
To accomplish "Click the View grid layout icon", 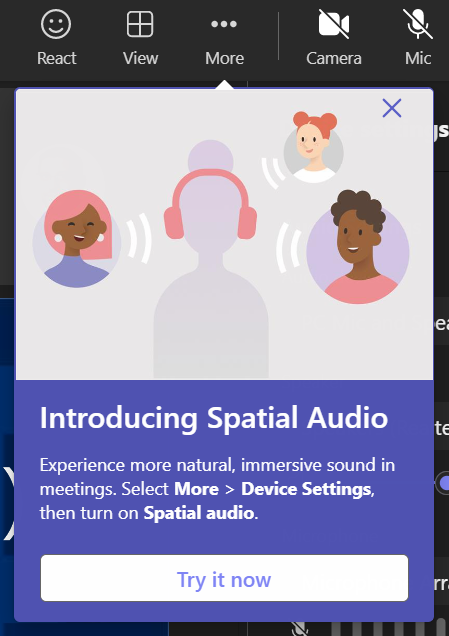I will 140,24.
